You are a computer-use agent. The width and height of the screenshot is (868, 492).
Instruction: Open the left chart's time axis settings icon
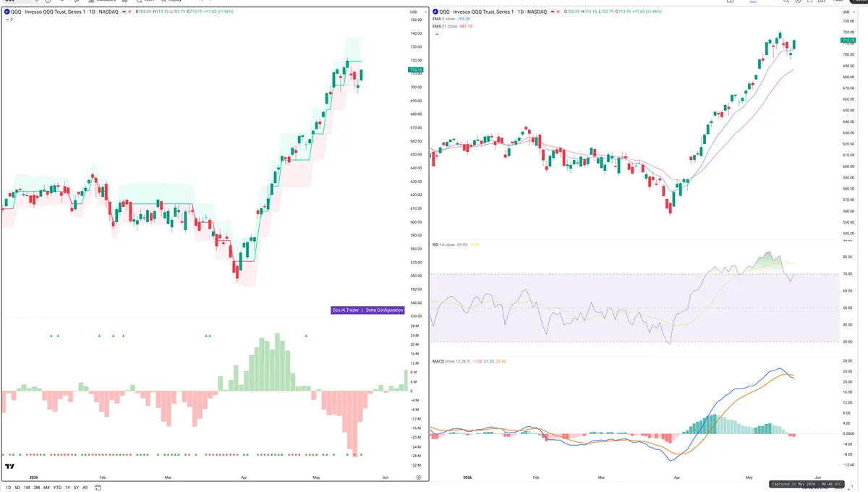point(418,478)
